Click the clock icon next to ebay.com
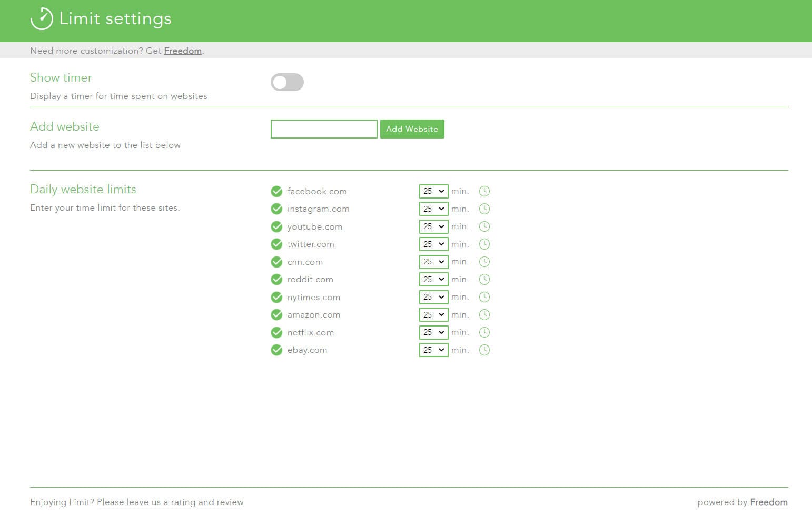Screen dimensions: 812x514 484,350
